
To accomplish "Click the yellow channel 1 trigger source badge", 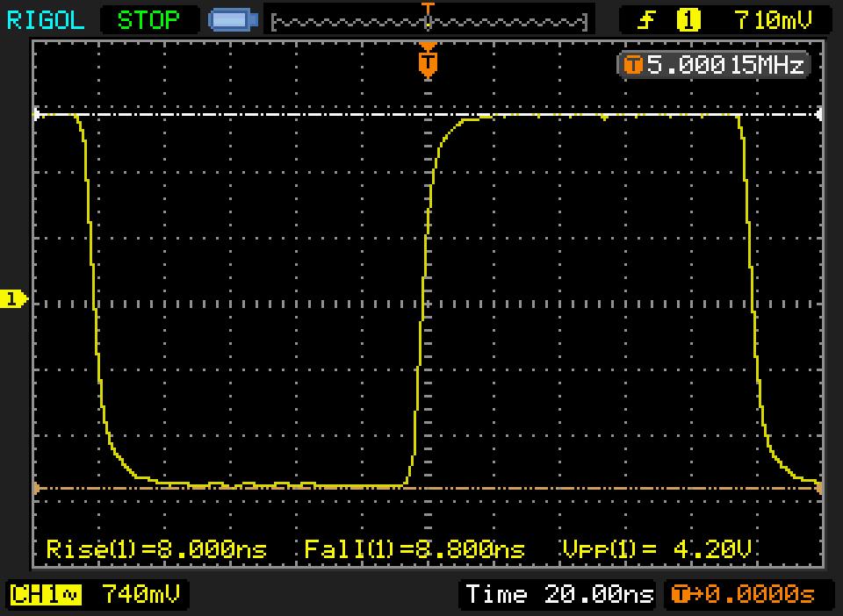I will pos(688,20).
